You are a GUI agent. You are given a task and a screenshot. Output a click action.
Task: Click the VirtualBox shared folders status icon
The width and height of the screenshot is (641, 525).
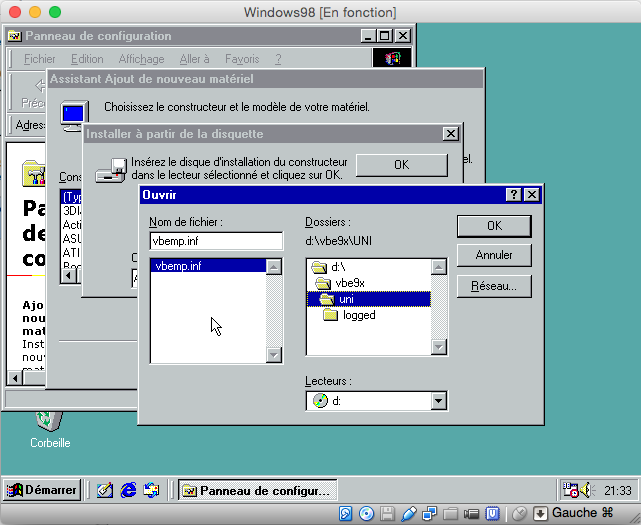coord(450,513)
